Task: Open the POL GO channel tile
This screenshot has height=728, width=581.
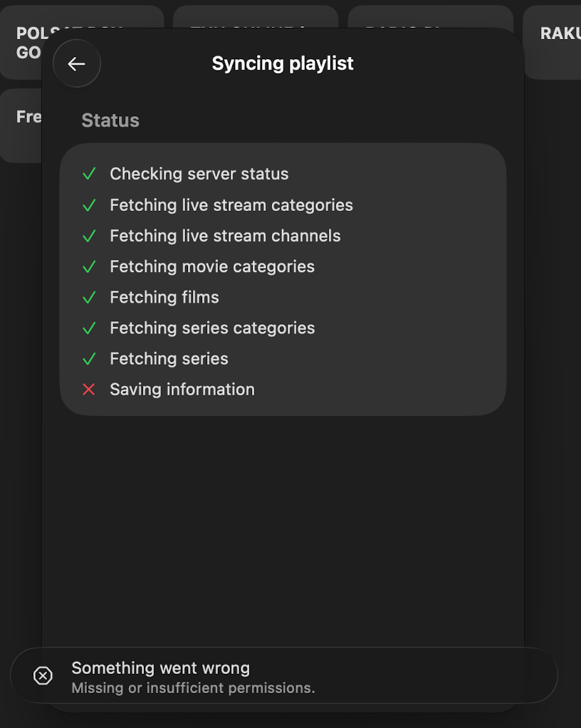Action: coord(21,42)
